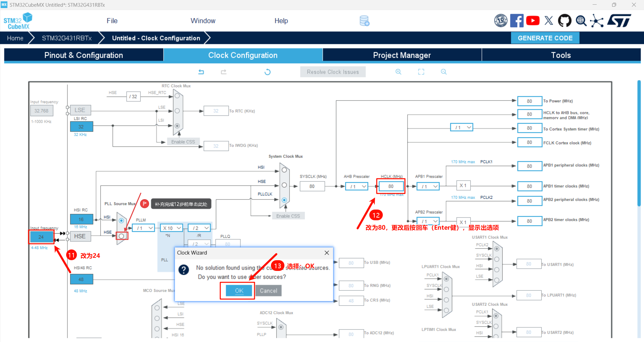Switch to Pinout & Configuration tab
The image size is (644, 342).
point(84,55)
